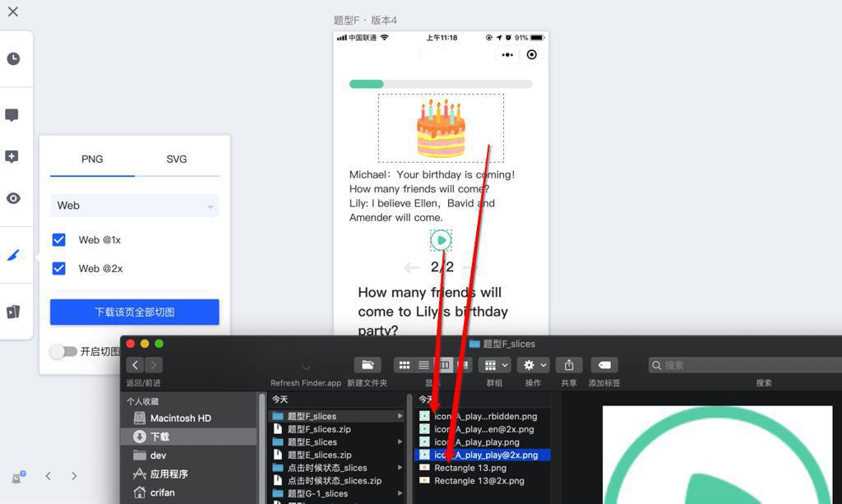The image size is (842, 504).
Task: Select the 题型E_slices folder
Action: tap(336, 442)
